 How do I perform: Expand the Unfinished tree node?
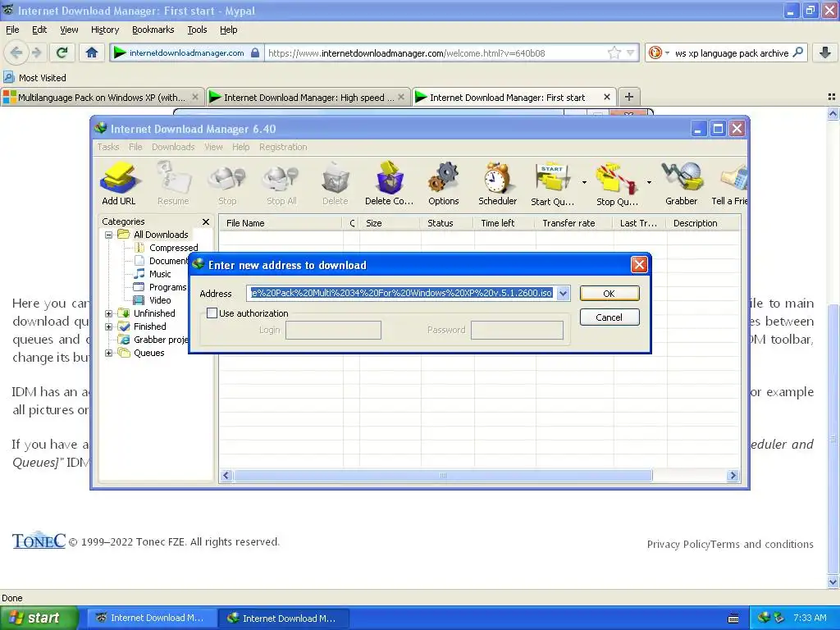click(108, 313)
